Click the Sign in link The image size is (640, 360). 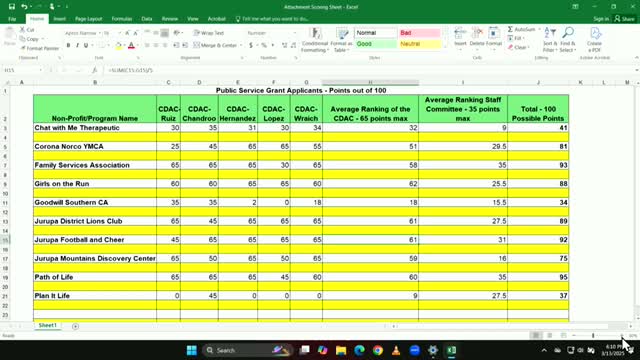coord(601,19)
